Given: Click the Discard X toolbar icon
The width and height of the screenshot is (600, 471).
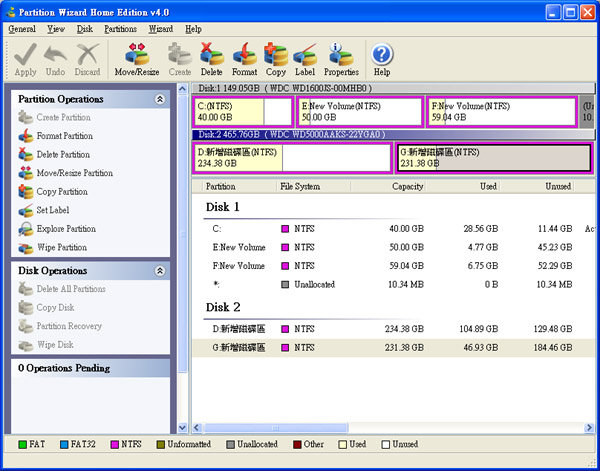Looking at the screenshot, I should pyautogui.click(x=88, y=54).
